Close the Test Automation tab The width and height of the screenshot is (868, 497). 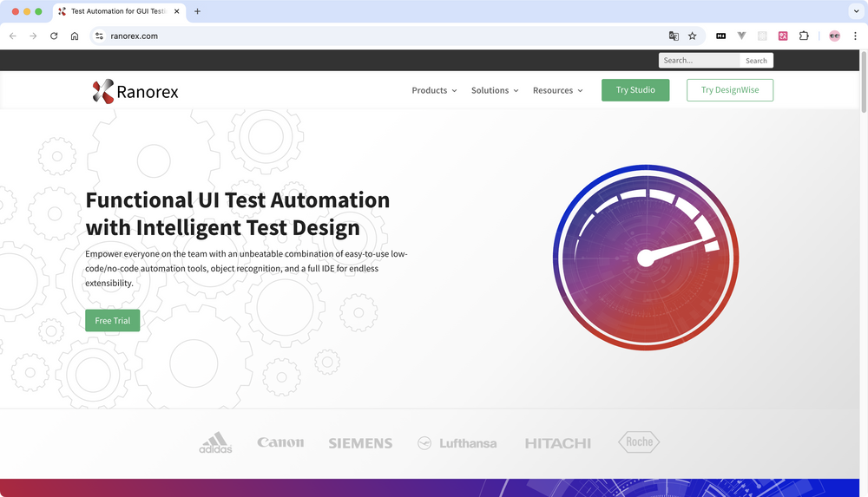point(176,11)
